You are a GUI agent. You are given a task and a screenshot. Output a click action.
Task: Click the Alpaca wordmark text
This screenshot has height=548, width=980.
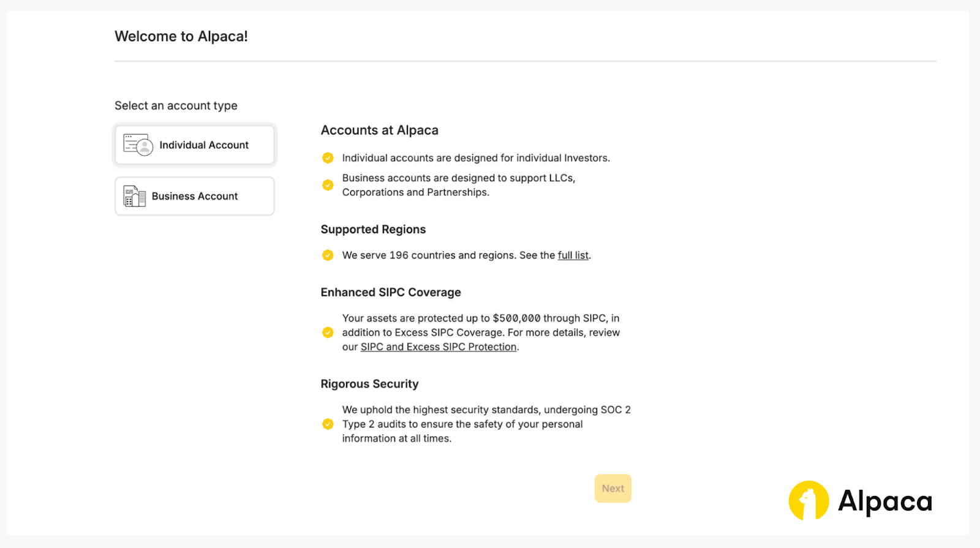[x=884, y=501]
